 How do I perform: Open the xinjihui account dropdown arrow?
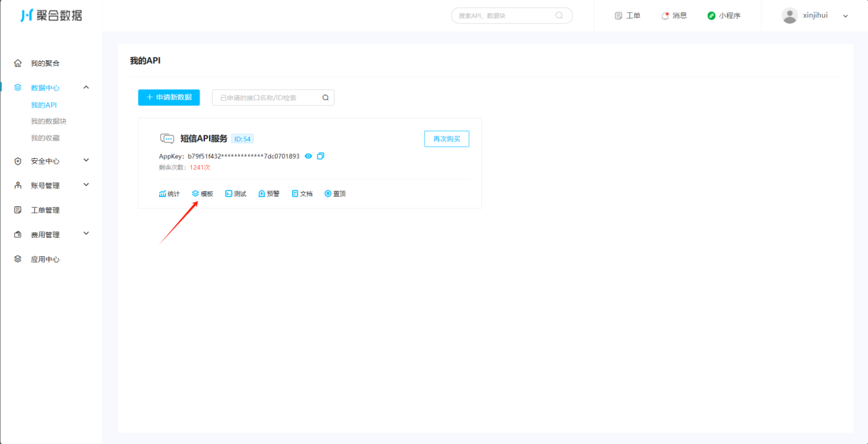845,16
